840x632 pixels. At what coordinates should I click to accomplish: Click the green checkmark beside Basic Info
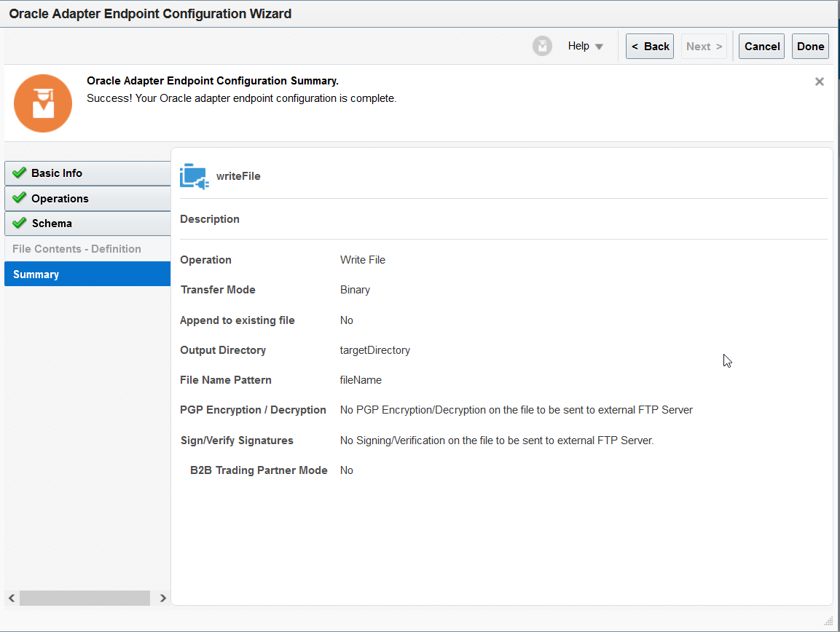19,173
